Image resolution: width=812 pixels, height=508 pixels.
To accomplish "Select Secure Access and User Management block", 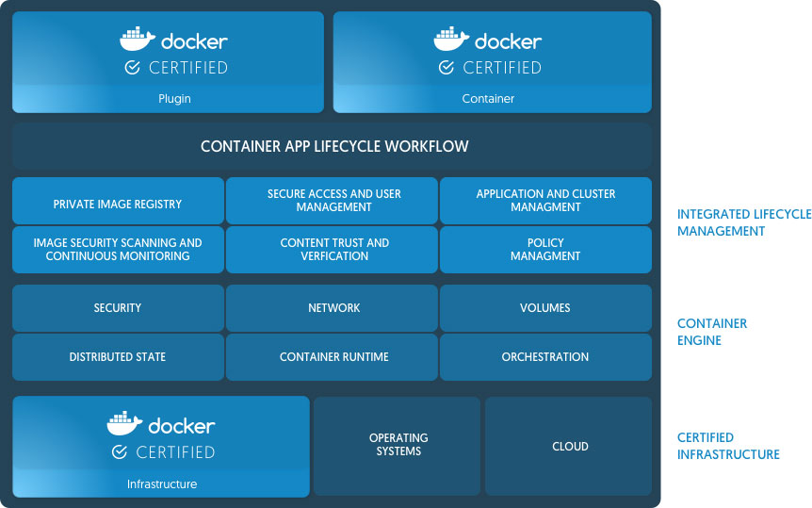I will coord(332,201).
